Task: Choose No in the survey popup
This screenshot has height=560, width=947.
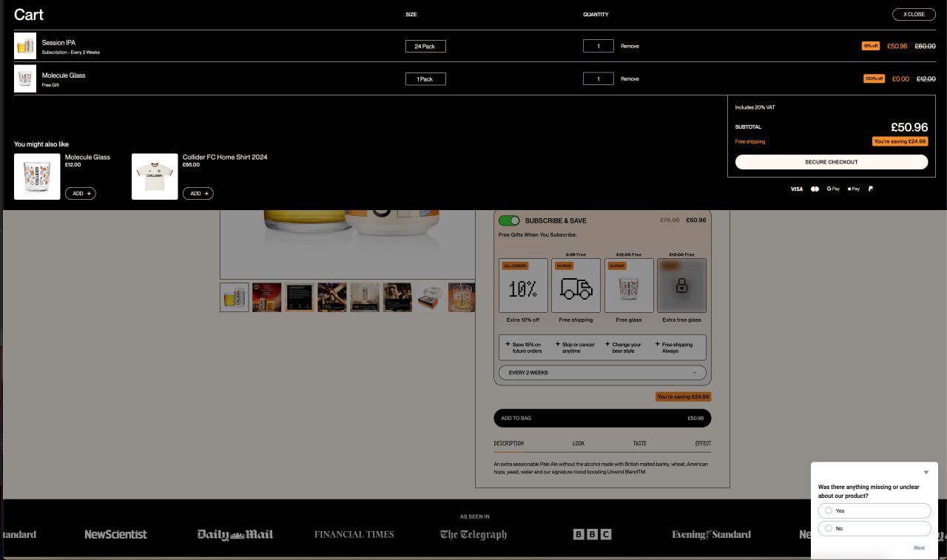Action: point(874,529)
